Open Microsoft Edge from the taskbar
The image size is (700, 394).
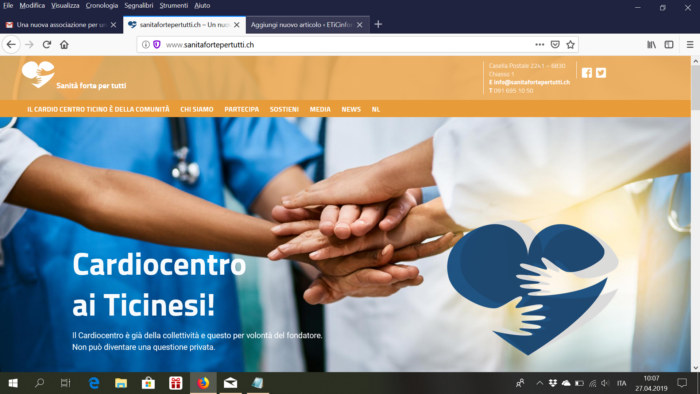pos(94,383)
